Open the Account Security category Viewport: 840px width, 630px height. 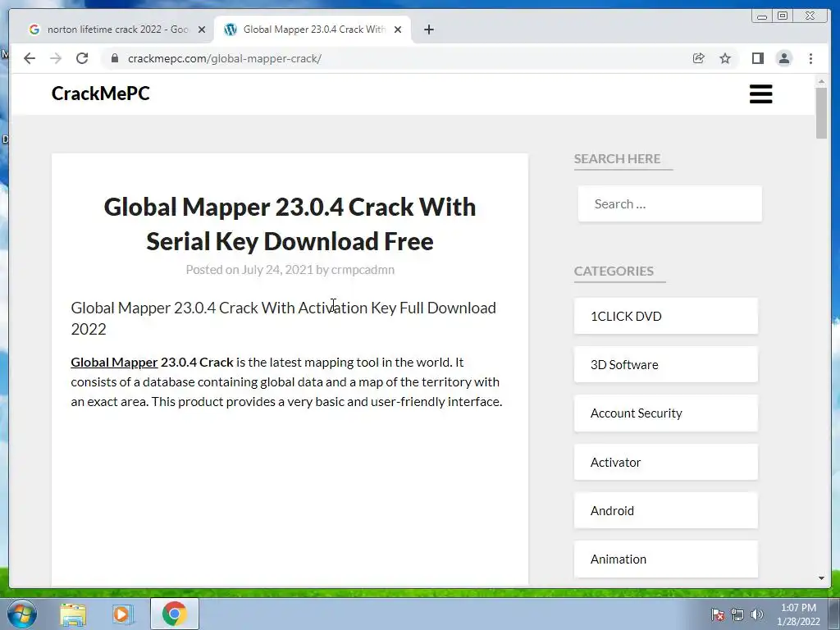(x=666, y=413)
